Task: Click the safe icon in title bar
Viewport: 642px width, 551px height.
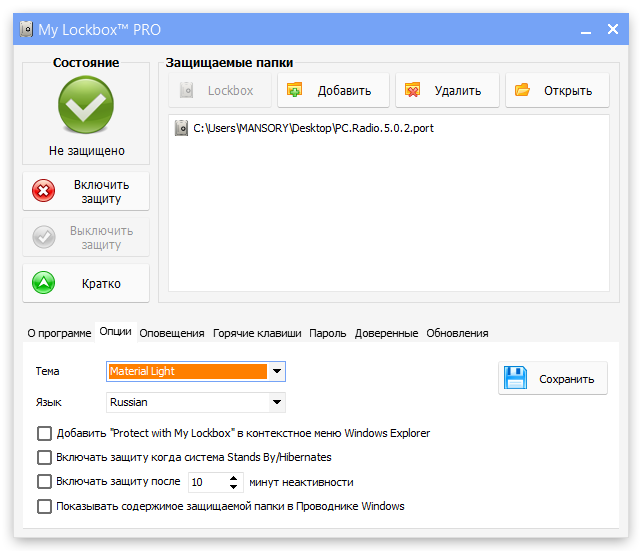Action: point(27,29)
